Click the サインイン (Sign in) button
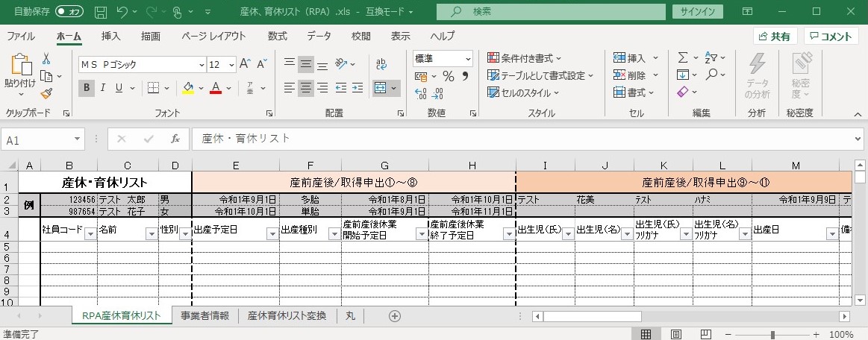Image resolution: width=868 pixels, height=340 pixels. pyautogui.click(x=698, y=11)
